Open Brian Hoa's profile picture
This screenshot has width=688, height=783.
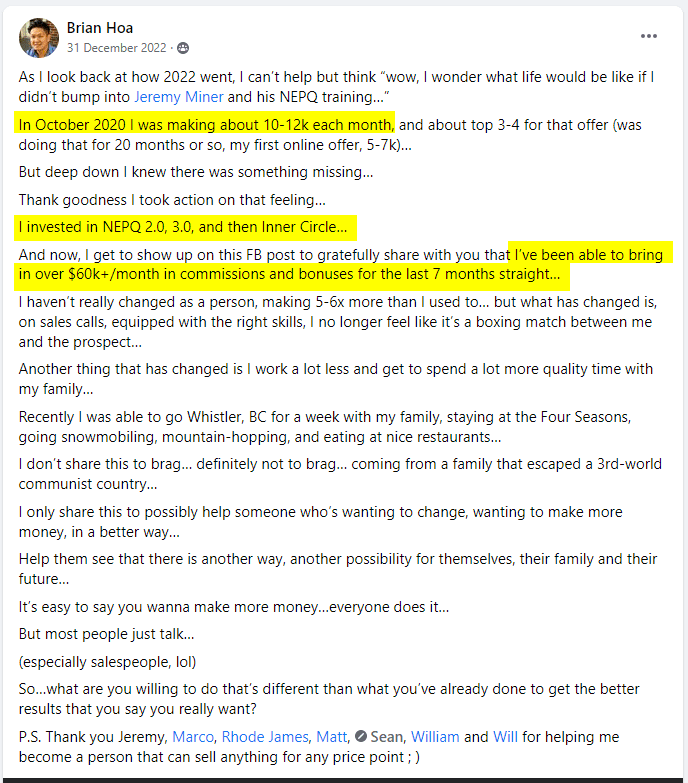[x=38, y=37]
